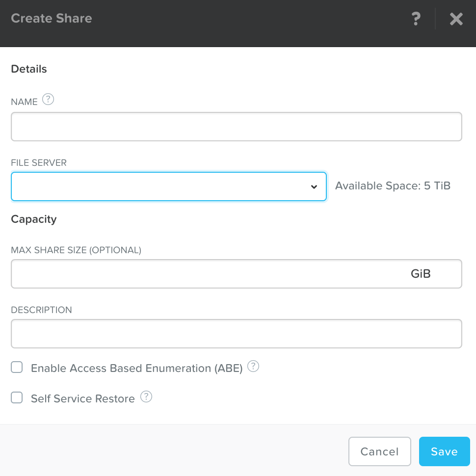Show help for Access Based Enumeration
The height and width of the screenshot is (476, 476).
coord(253,367)
